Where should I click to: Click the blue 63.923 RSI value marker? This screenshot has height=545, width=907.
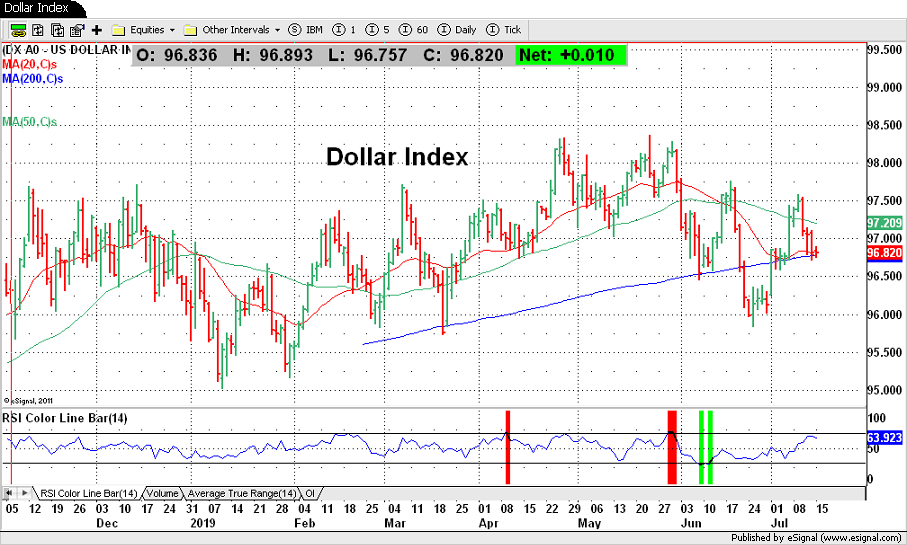pyautogui.click(x=884, y=438)
